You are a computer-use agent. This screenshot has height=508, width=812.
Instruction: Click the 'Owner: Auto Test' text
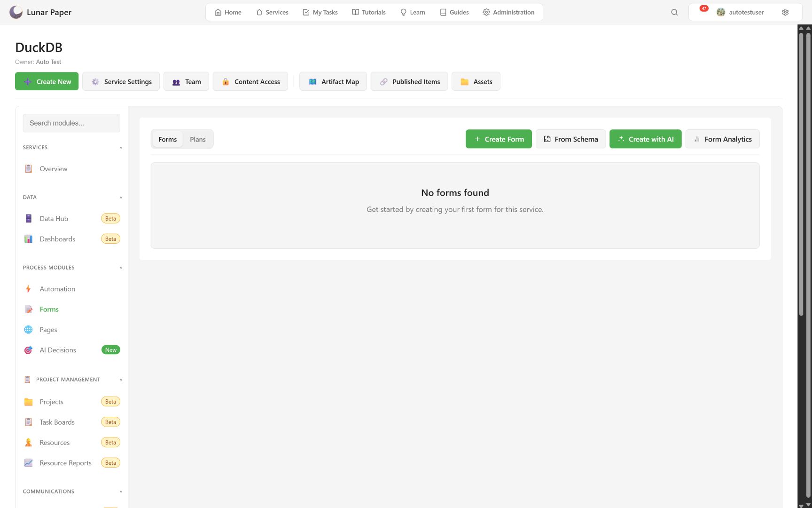point(38,62)
